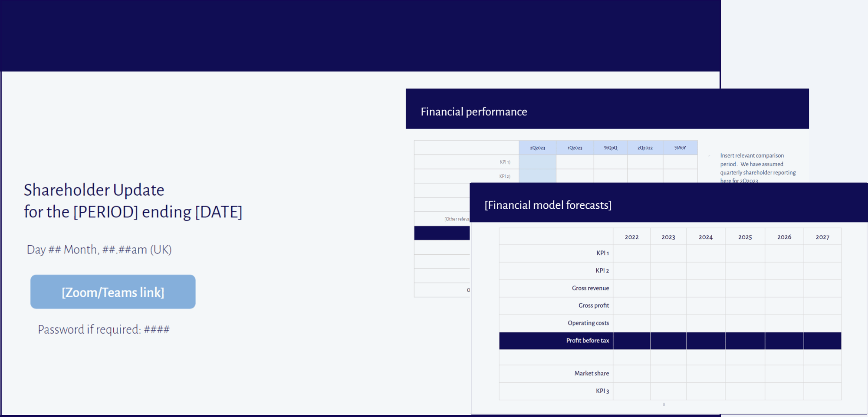Click the 'KPI 1)' row label in performance table
The width and height of the screenshot is (868, 417).
point(505,162)
